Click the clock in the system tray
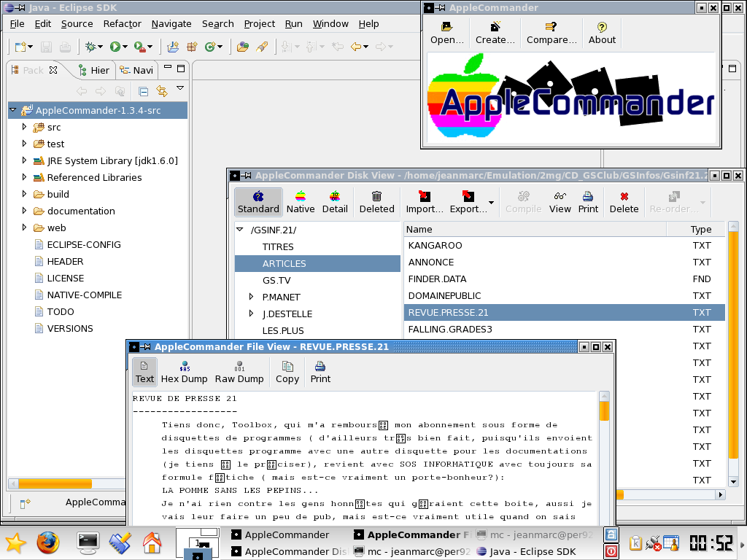 [712, 543]
